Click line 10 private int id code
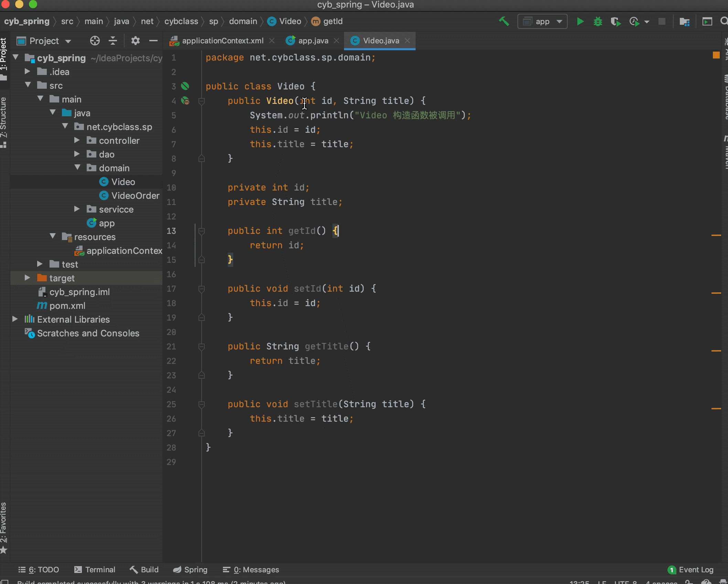This screenshot has height=584, width=728. [268, 187]
